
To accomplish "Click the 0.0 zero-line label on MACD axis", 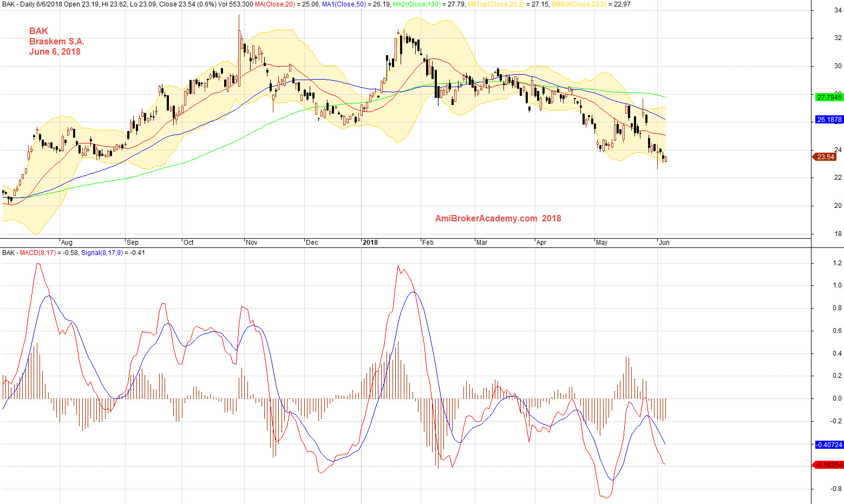I will 838,398.
